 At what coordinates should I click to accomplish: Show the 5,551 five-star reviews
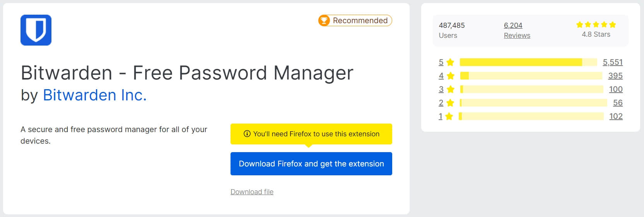click(x=613, y=62)
